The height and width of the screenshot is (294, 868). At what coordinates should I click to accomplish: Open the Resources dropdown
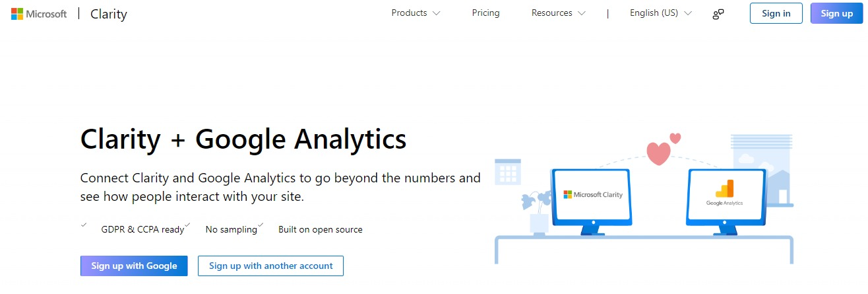(558, 13)
